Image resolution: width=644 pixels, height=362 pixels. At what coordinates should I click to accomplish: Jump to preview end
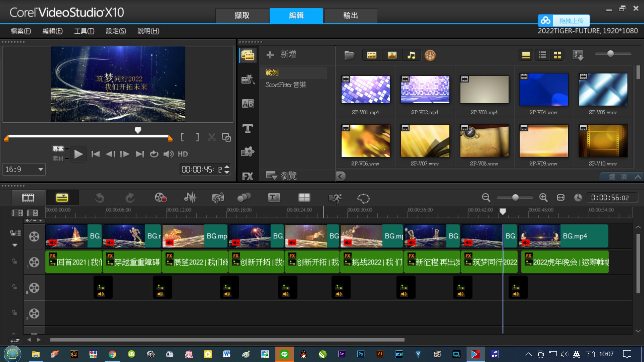click(x=140, y=154)
